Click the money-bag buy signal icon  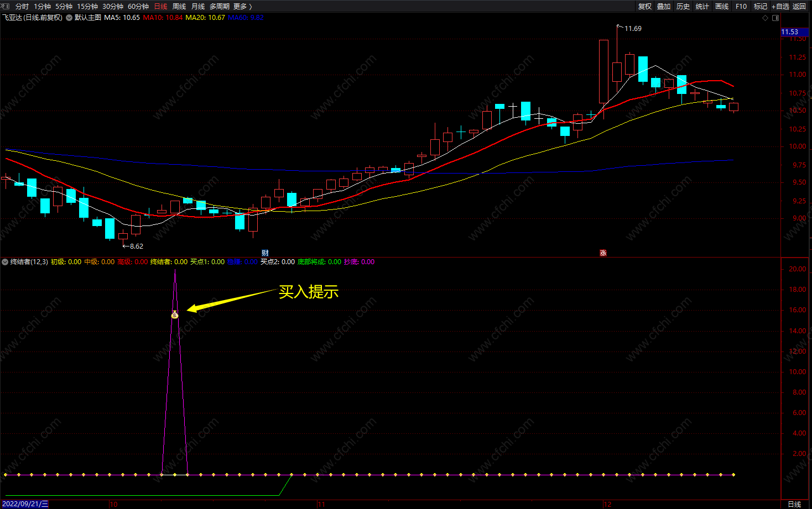pos(175,314)
